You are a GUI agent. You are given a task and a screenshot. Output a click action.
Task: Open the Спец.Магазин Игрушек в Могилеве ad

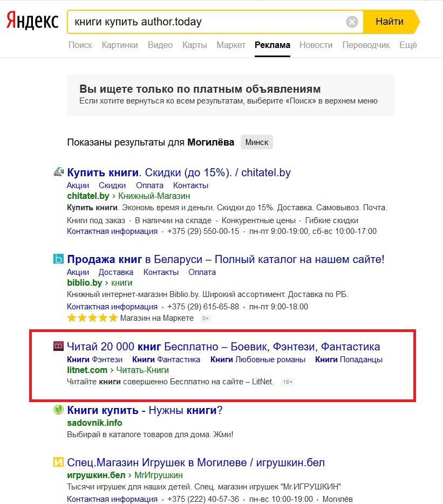click(x=196, y=462)
